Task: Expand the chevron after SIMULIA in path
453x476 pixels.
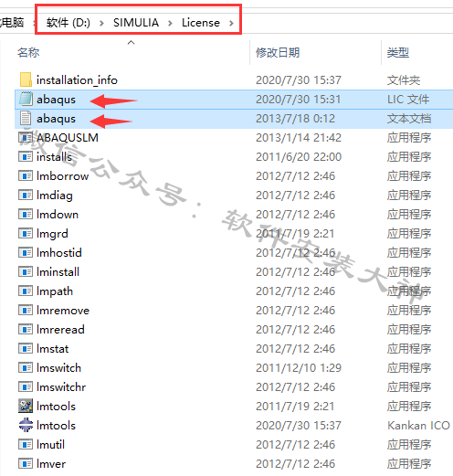Action: [x=170, y=23]
